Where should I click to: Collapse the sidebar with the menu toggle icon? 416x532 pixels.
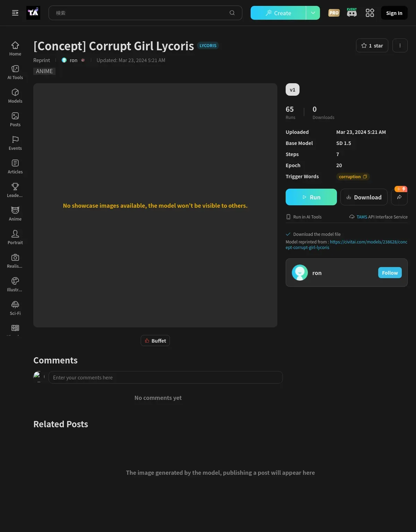[x=15, y=13]
